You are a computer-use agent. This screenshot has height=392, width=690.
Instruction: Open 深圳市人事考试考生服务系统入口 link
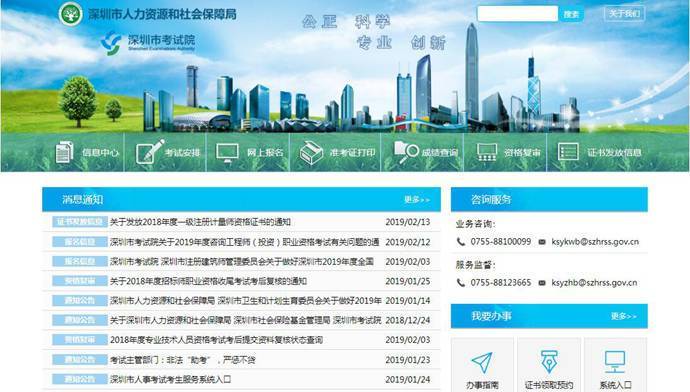point(170,379)
